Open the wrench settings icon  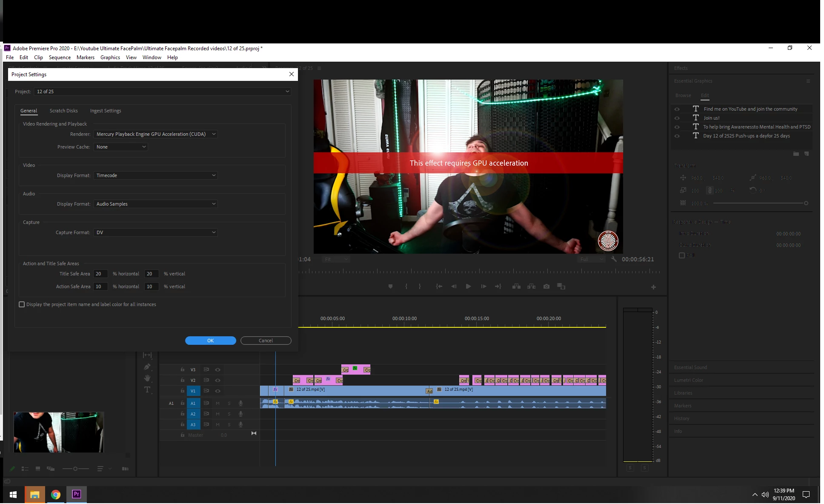click(x=614, y=259)
